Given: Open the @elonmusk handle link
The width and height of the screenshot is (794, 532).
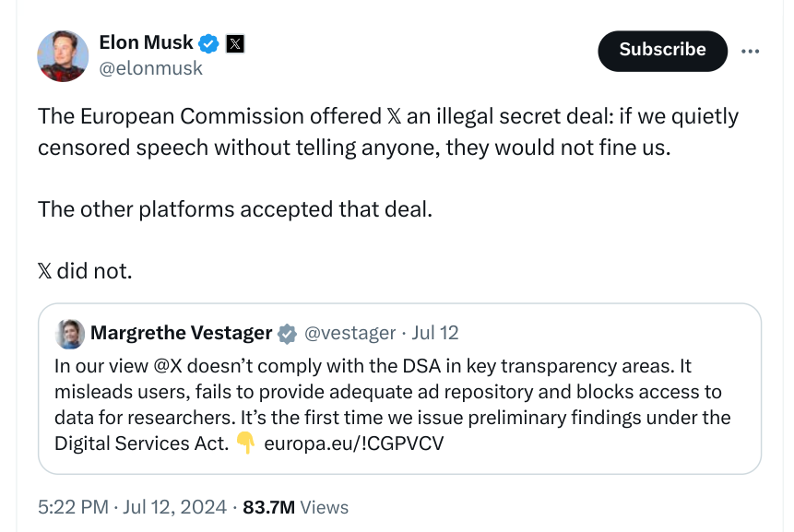Looking at the screenshot, I should (150, 68).
